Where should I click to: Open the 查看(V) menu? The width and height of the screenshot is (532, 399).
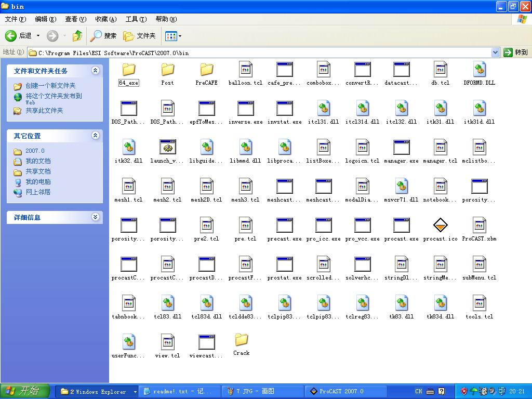point(76,19)
